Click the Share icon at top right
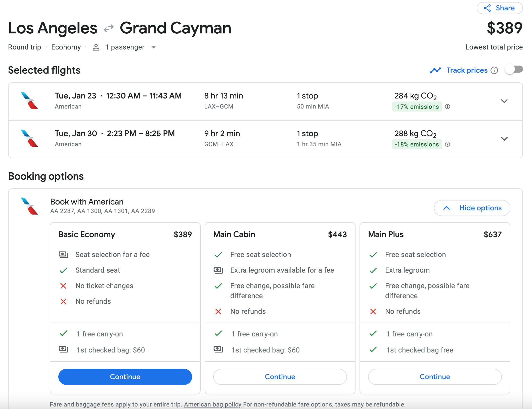The height and width of the screenshot is (409, 532). 487,8
